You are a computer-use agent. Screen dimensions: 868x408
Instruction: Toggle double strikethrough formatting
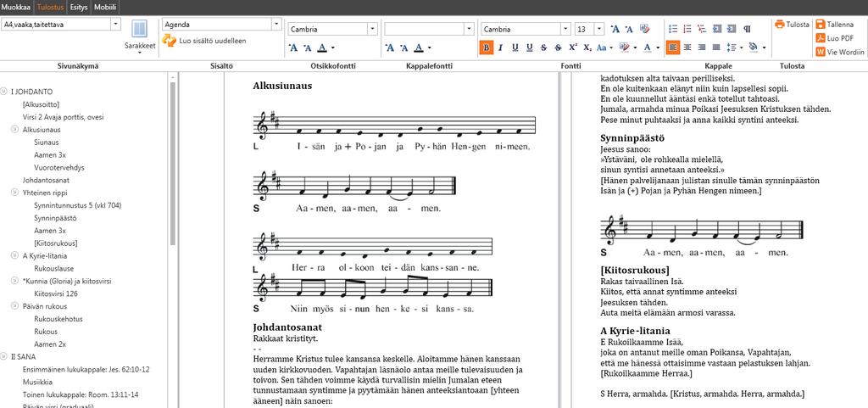click(x=558, y=48)
